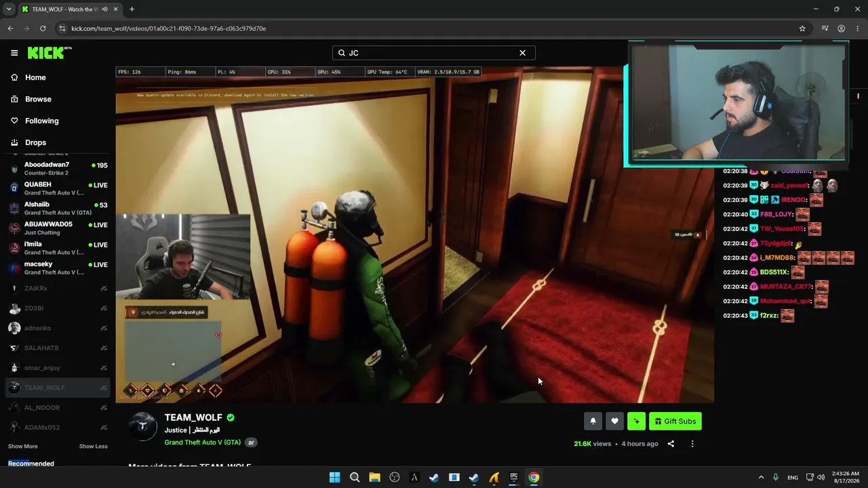
Task: Go to Home in the sidebar
Action: pos(35,77)
